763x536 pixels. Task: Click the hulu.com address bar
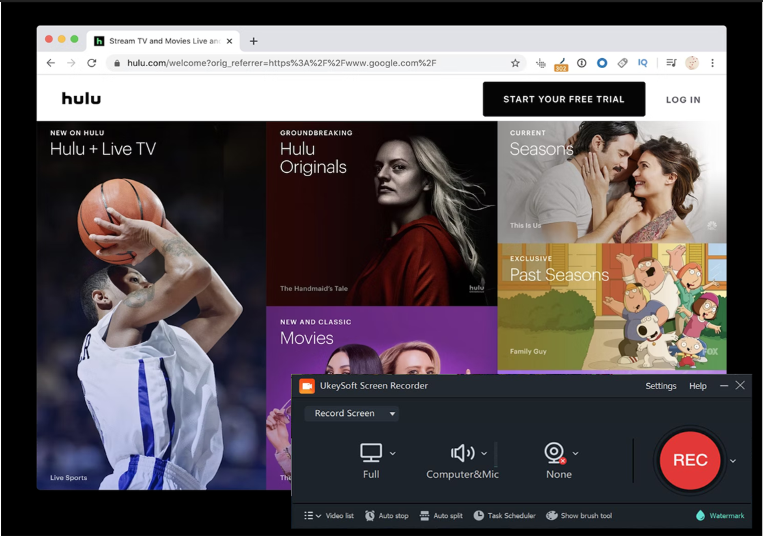coord(316,63)
